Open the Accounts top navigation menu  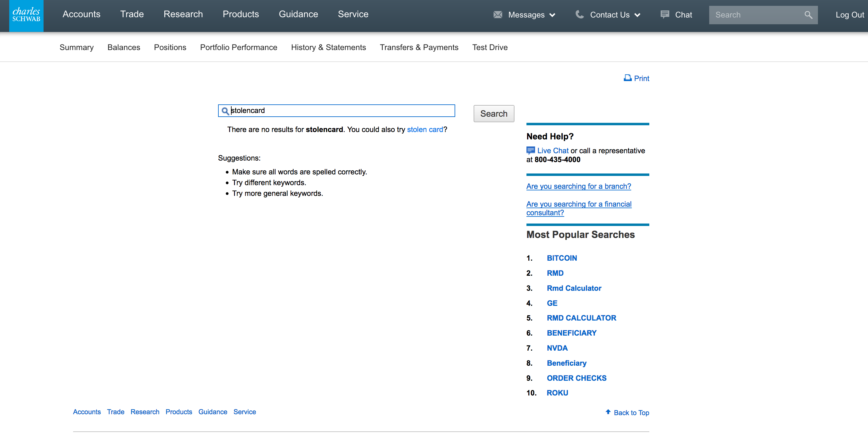point(81,14)
